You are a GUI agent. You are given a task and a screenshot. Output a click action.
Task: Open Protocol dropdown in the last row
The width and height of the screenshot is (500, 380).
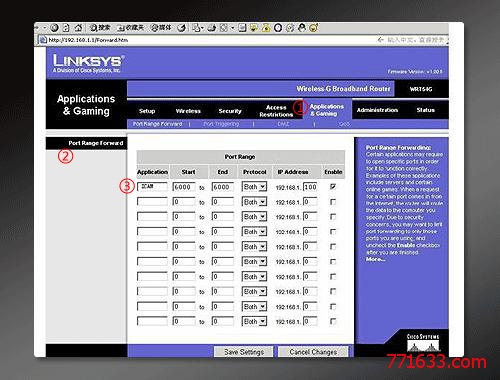pyautogui.click(x=254, y=321)
